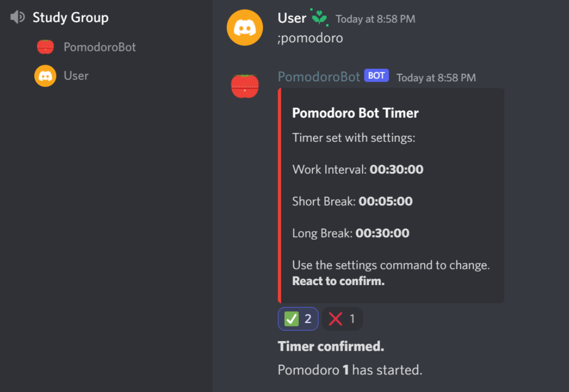Viewport: 569px width, 392px height.
Task: Click the red X emoji on the reaction
Action: [335, 318]
